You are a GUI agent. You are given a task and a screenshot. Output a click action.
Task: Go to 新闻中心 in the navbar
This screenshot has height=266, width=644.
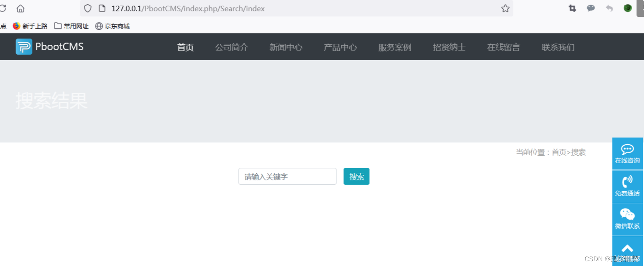(x=286, y=48)
